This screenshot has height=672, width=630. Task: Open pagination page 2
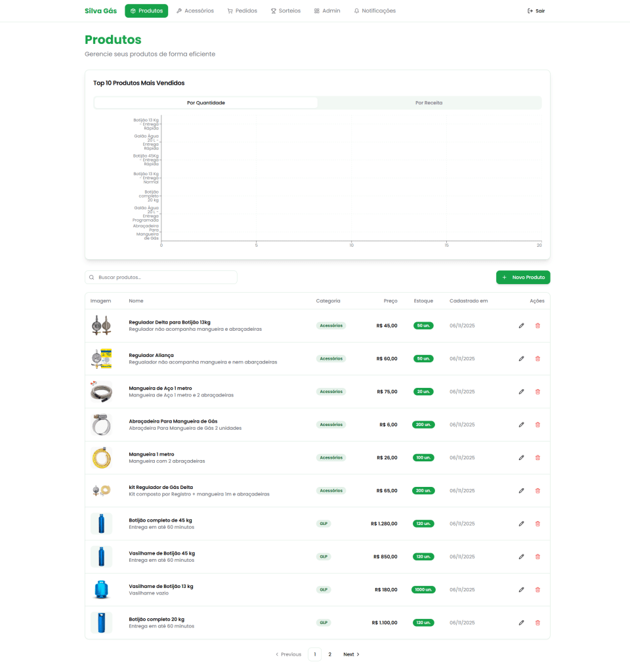point(329,654)
